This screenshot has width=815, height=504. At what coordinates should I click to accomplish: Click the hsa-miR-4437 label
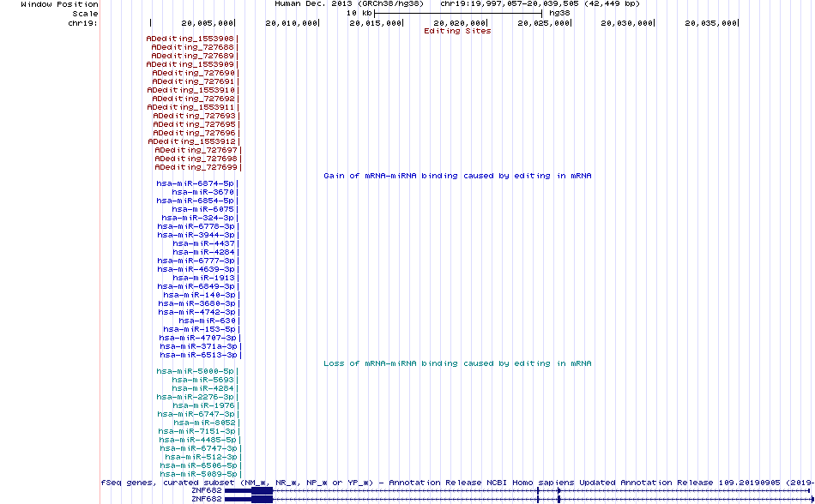point(204,243)
